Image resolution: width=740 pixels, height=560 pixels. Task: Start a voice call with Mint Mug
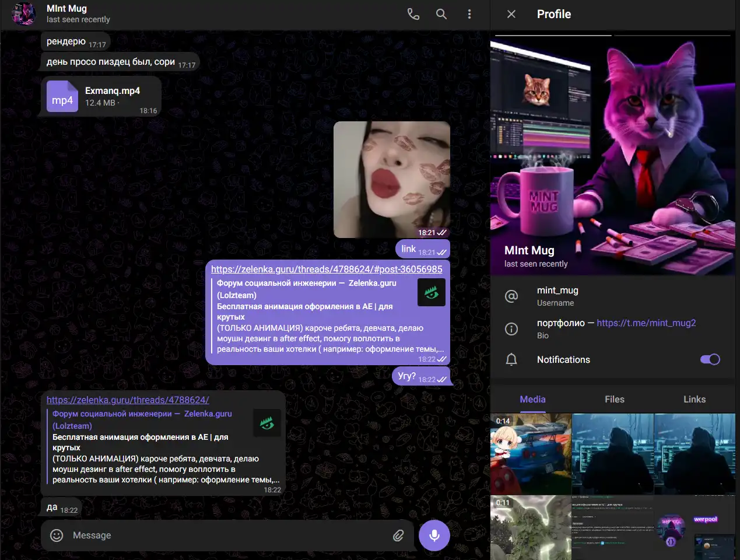(x=413, y=14)
